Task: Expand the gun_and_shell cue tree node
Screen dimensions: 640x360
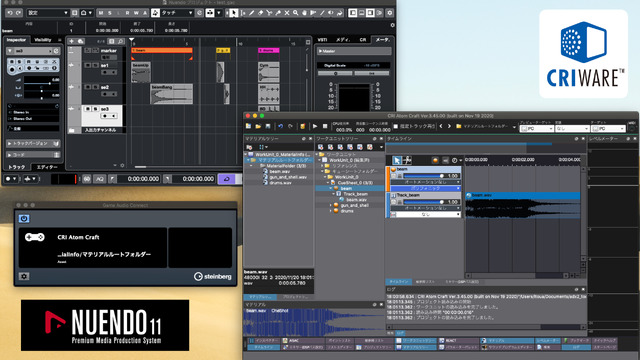Action: pyautogui.click(x=331, y=205)
